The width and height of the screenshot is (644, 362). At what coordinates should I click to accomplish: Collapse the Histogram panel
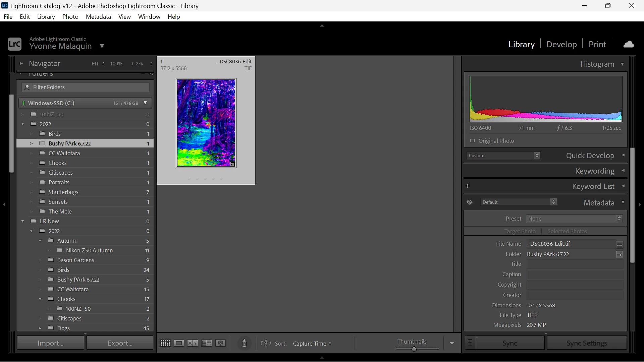pyautogui.click(x=623, y=64)
